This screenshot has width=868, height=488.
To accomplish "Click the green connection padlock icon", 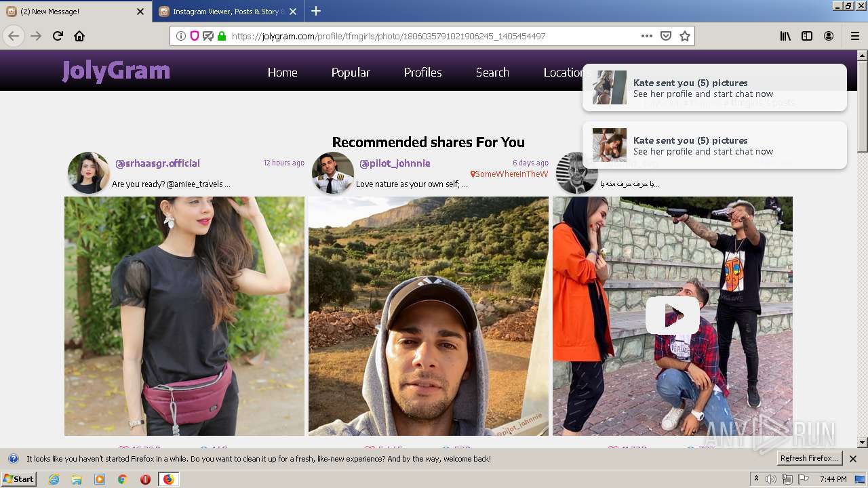I will tap(222, 36).
